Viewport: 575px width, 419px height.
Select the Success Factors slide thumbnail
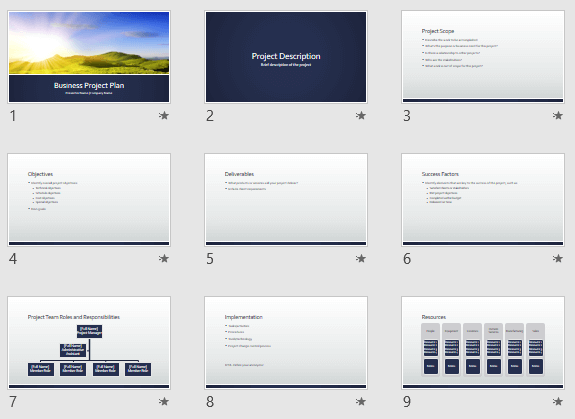click(x=483, y=200)
